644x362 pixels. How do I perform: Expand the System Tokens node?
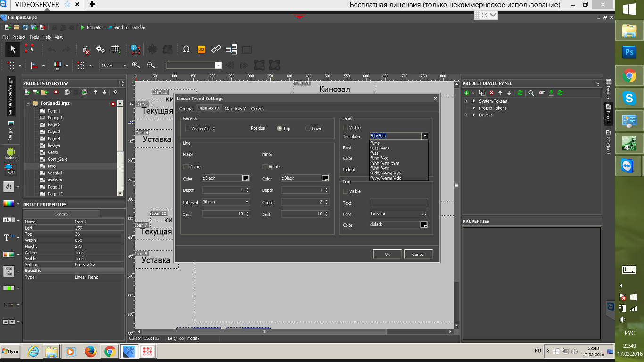466,101
